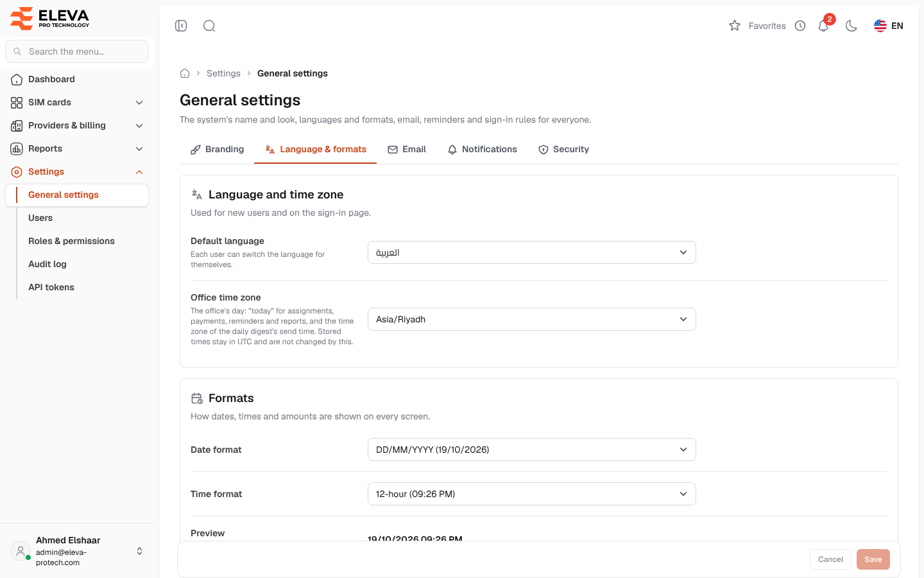Open search via magnifier icon in top bar
This screenshot has height=578, width=924.
209,26
